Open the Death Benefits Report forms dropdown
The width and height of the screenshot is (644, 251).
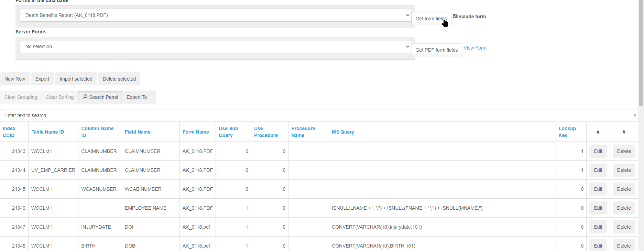(x=215, y=15)
